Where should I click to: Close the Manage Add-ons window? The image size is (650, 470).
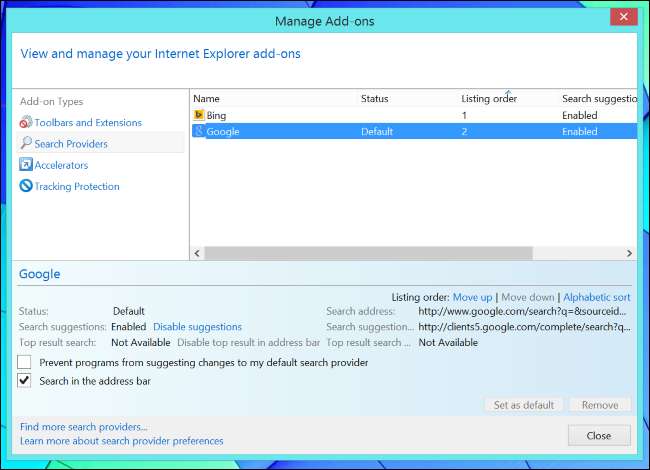click(623, 17)
